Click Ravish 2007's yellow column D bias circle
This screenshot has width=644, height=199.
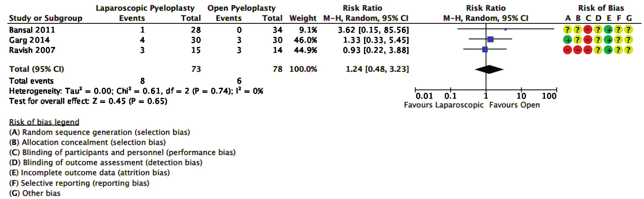(x=598, y=50)
